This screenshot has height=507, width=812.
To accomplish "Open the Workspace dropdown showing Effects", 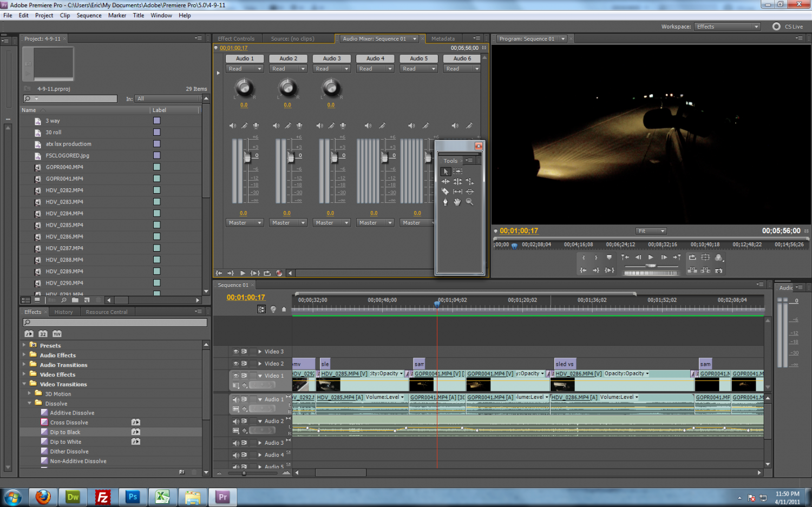I will pos(727,27).
